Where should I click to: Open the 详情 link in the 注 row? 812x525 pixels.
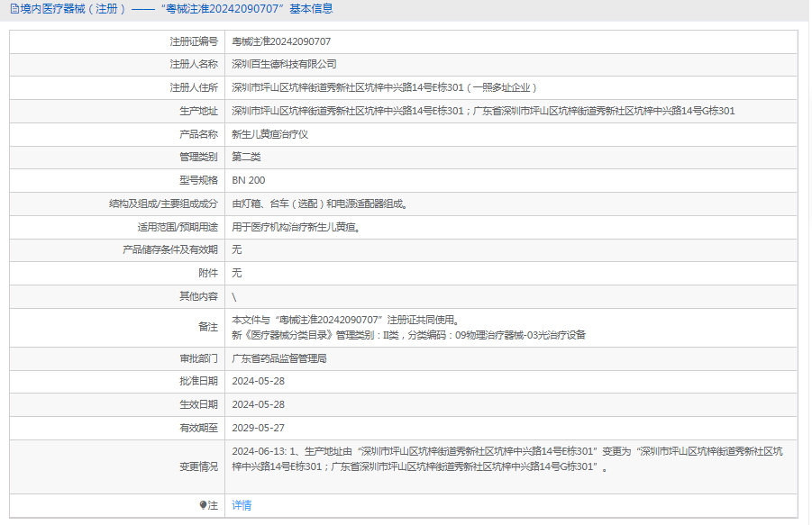point(242,505)
